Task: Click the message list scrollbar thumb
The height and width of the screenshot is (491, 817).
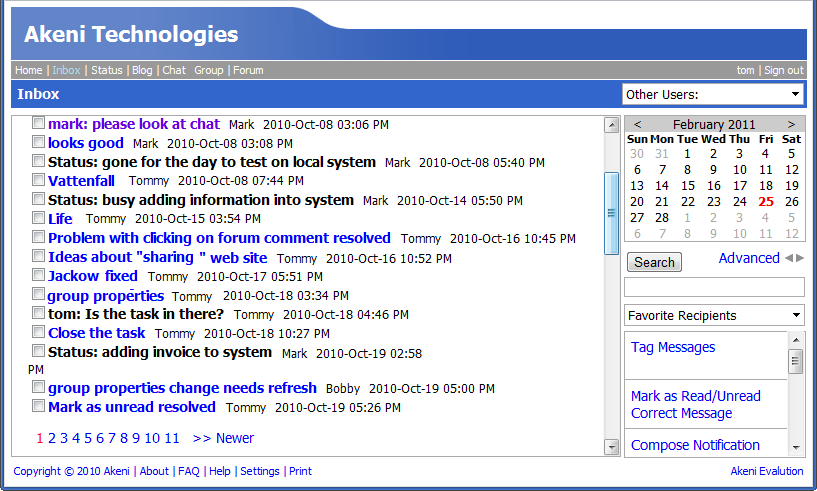Action: pyautogui.click(x=612, y=212)
